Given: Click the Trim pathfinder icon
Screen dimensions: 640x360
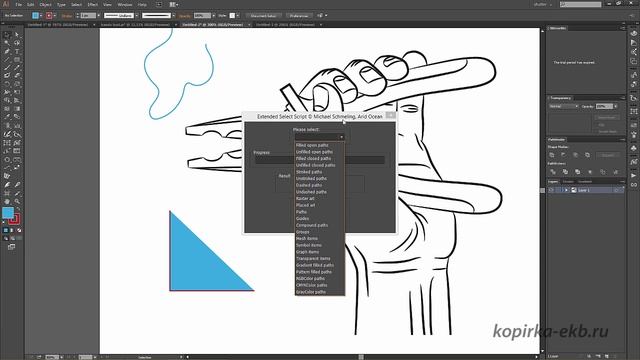Looking at the screenshot, I should point(565,172).
